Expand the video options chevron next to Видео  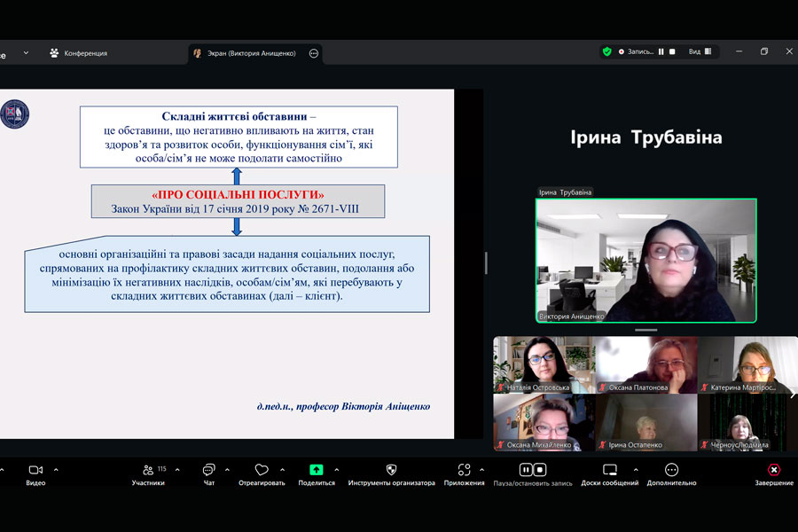tap(56, 469)
